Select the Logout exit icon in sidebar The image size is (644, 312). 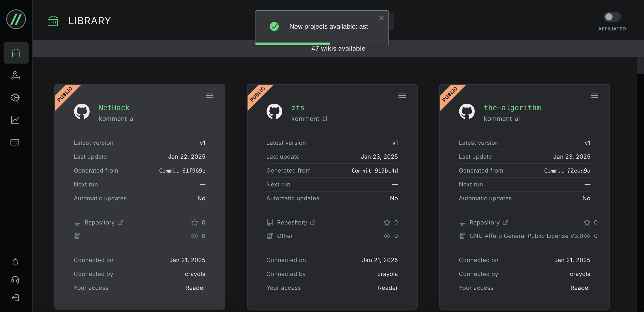[x=15, y=298]
